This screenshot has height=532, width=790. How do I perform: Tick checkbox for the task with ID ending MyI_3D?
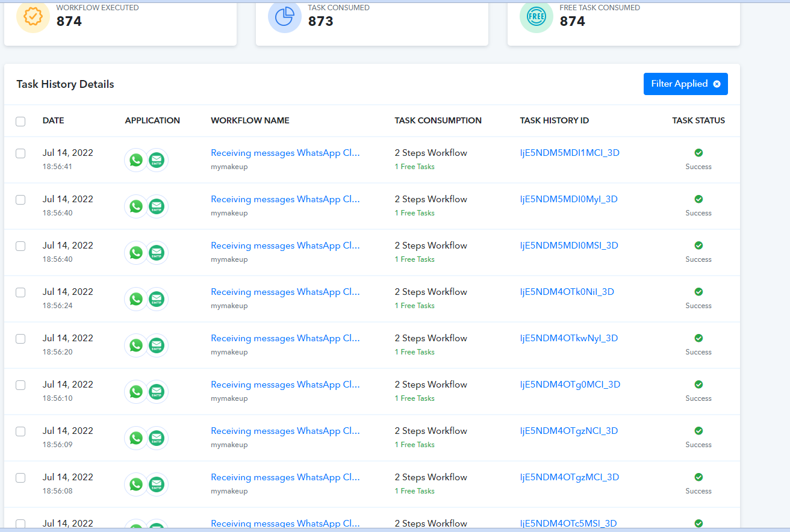[x=20, y=200]
